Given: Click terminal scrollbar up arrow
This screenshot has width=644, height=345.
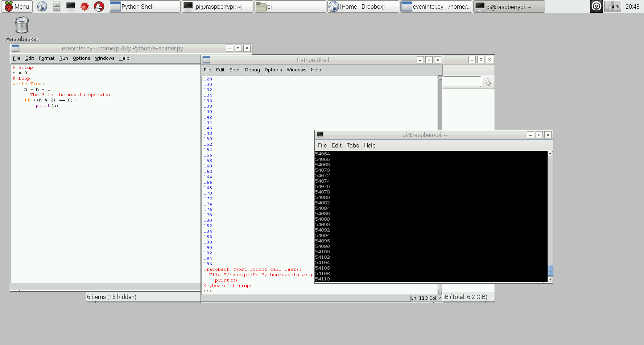Looking at the screenshot, I should (550, 154).
